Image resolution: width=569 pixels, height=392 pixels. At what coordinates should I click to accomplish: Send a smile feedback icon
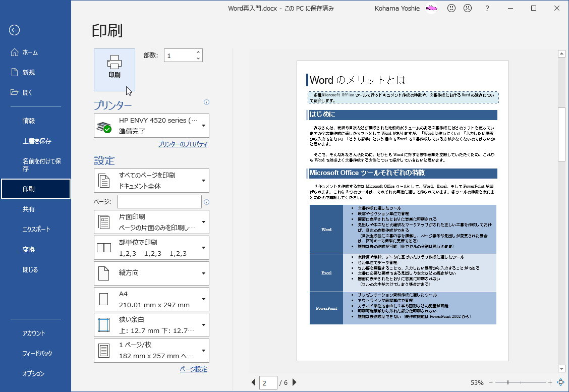click(x=451, y=8)
